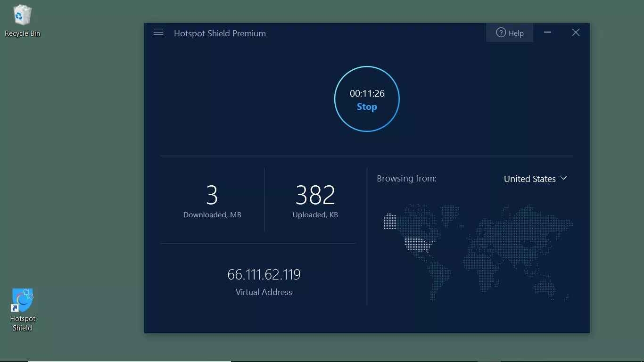Click the Help label text
Viewport: 644px width, 362px height.
(516, 33)
